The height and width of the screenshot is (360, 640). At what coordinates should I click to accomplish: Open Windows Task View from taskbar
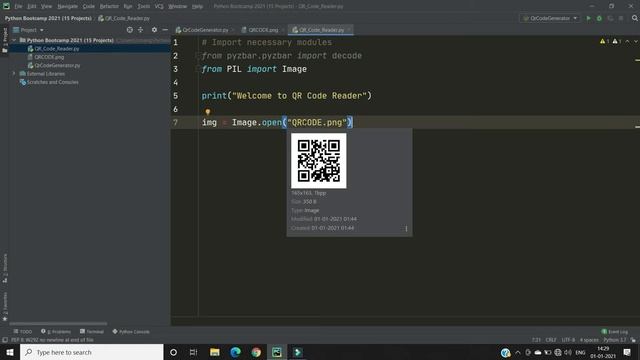coord(193,352)
